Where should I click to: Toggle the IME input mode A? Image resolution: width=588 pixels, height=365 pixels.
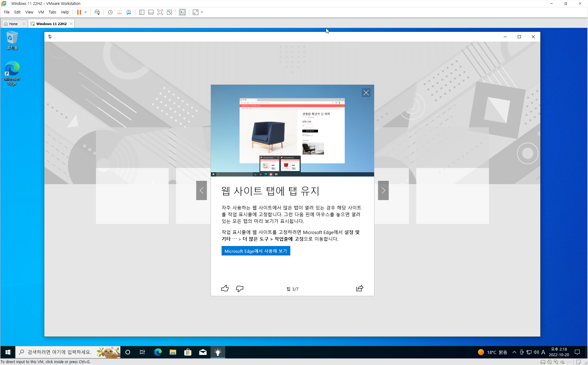point(543,352)
